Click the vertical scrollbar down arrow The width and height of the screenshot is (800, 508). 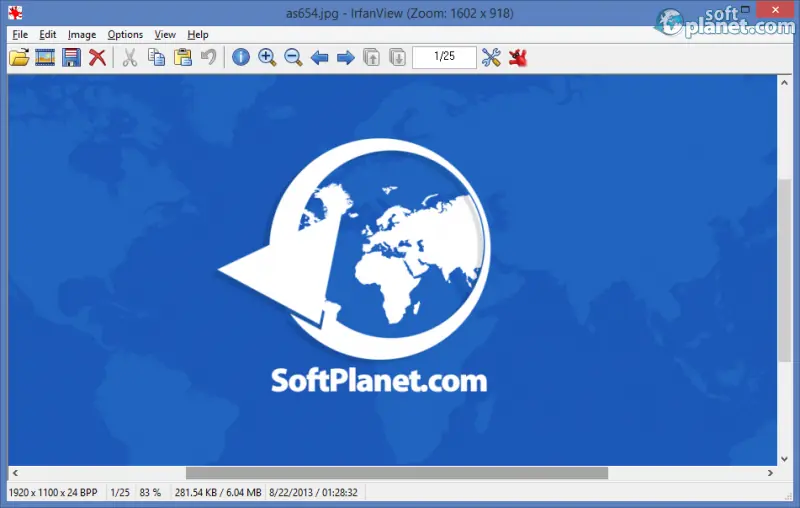pyautogui.click(x=784, y=459)
